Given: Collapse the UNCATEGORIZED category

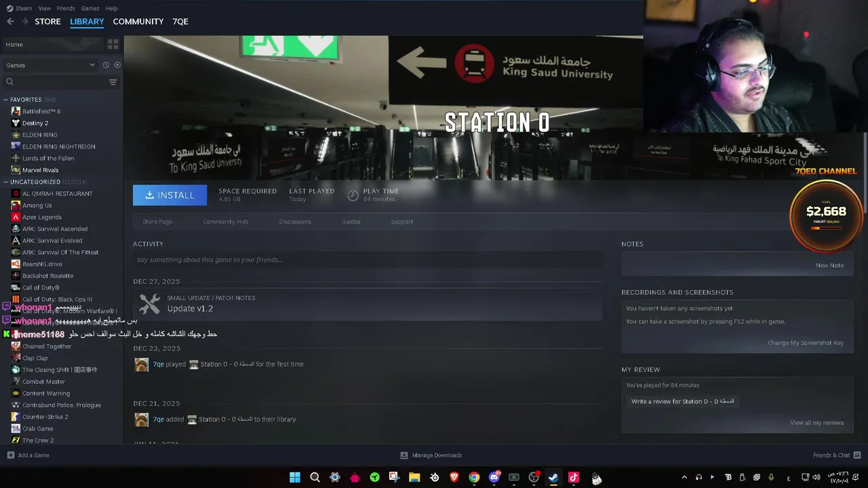Looking at the screenshot, I should [x=5, y=182].
